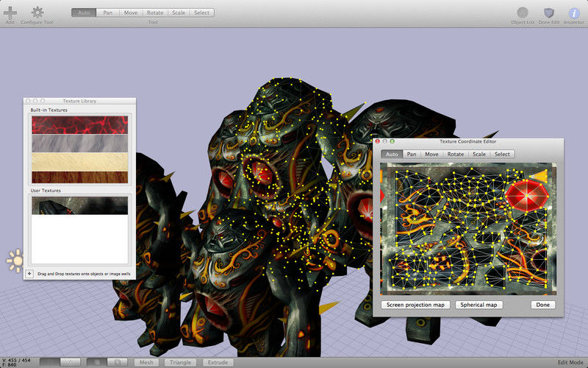Click Done in Texture Coordinate Editor
Screen dimensions: 588x368
pos(542,305)
